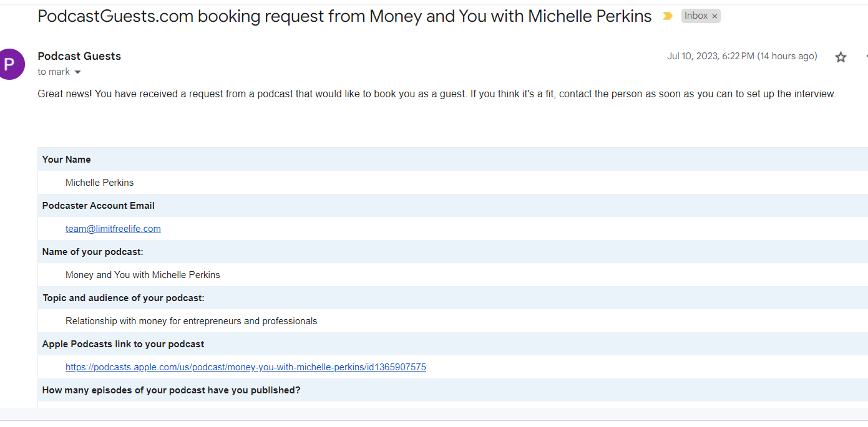The image size is (868, 427).
Task: Click the sender name Podcast Guests
Action: (79, 56)
